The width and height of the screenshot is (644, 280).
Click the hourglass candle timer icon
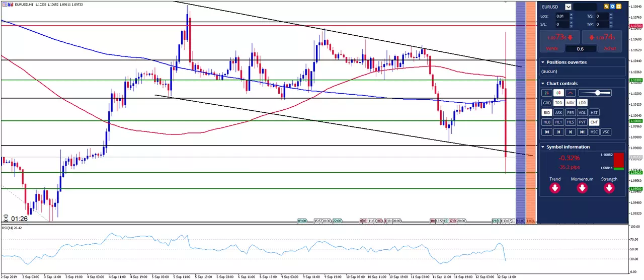[x=6, y=219]
